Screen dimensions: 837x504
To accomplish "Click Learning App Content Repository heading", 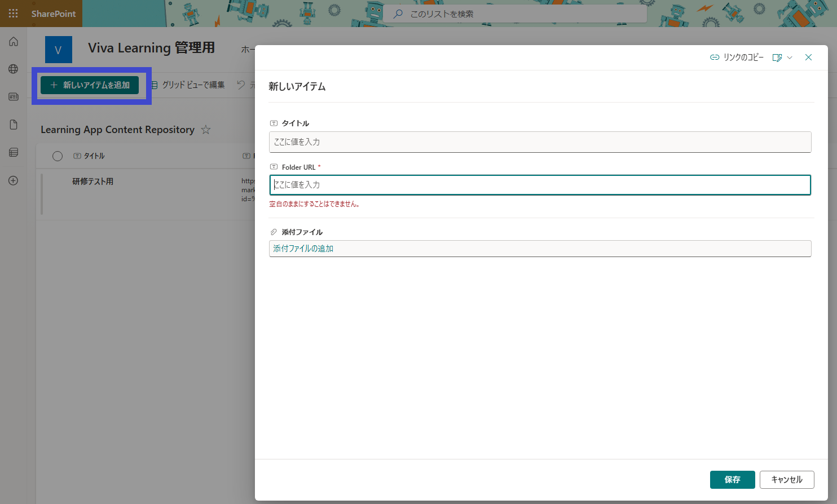I will 117,130.
